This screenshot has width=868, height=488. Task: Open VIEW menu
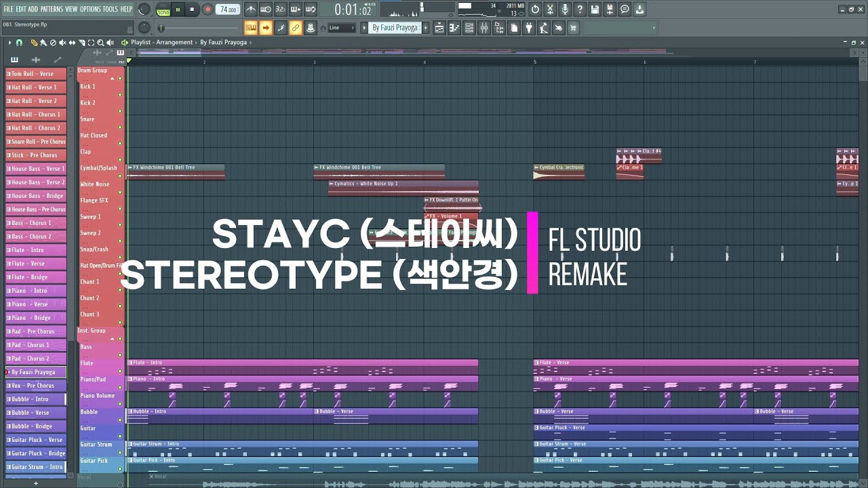tap(71, 9)
